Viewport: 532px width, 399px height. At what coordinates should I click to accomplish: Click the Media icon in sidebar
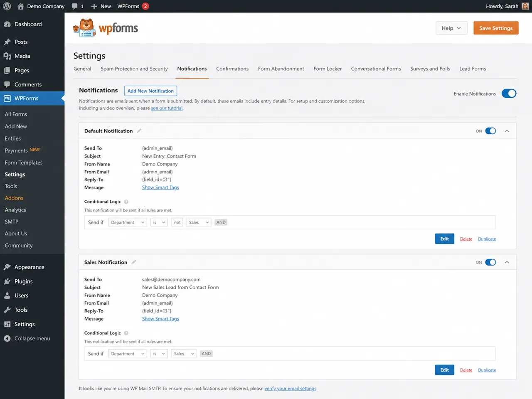pos(7,56)
